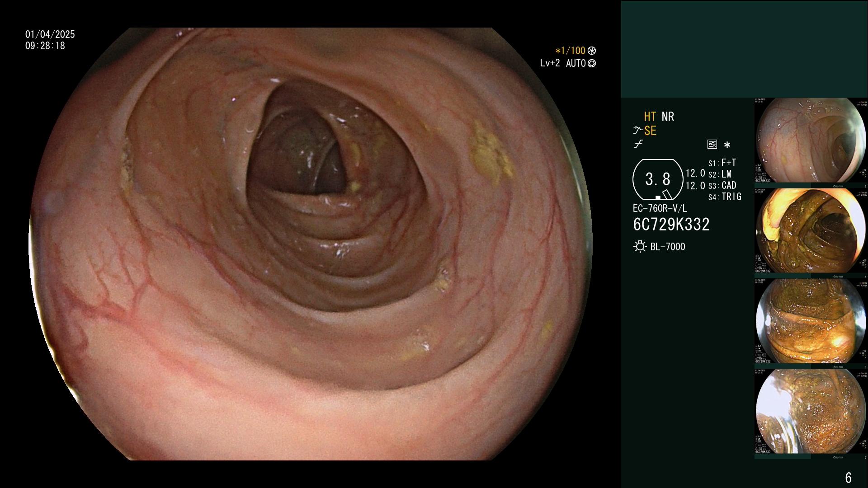868x488 pixels.
Task: Click the tone curve icon below SE
Action: click(638, 144)
